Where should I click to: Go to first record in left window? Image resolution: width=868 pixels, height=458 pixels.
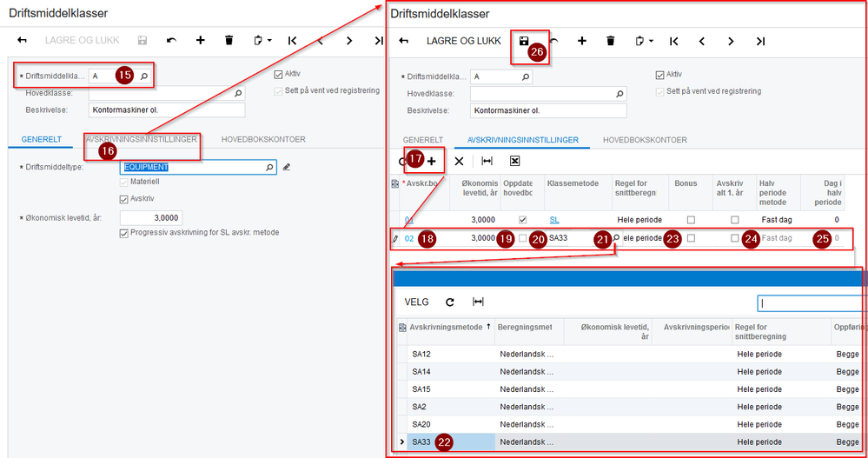pos(292,41)
